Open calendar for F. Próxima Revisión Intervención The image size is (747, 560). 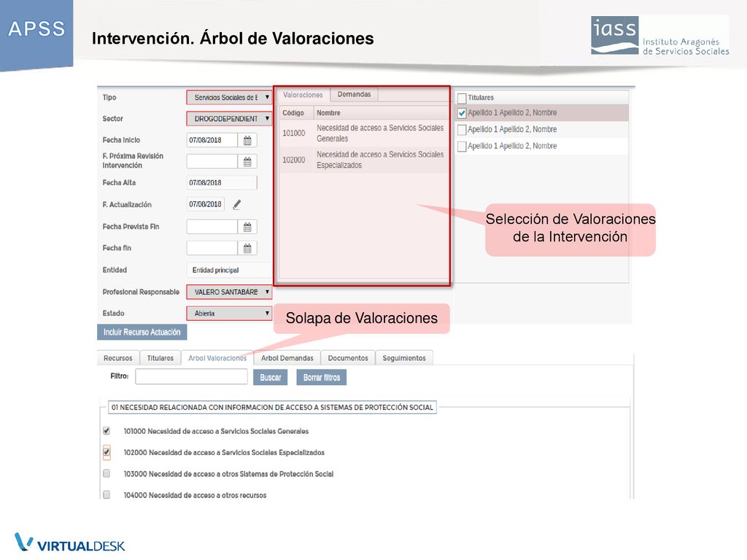point(247,161)
